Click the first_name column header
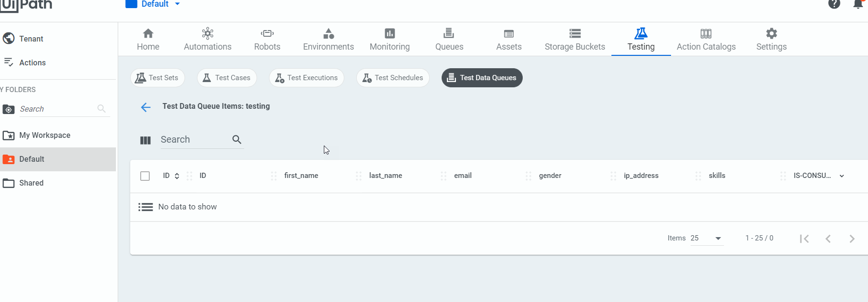The width and height of the screenshot is (868, 302). [x=301, y=176]
